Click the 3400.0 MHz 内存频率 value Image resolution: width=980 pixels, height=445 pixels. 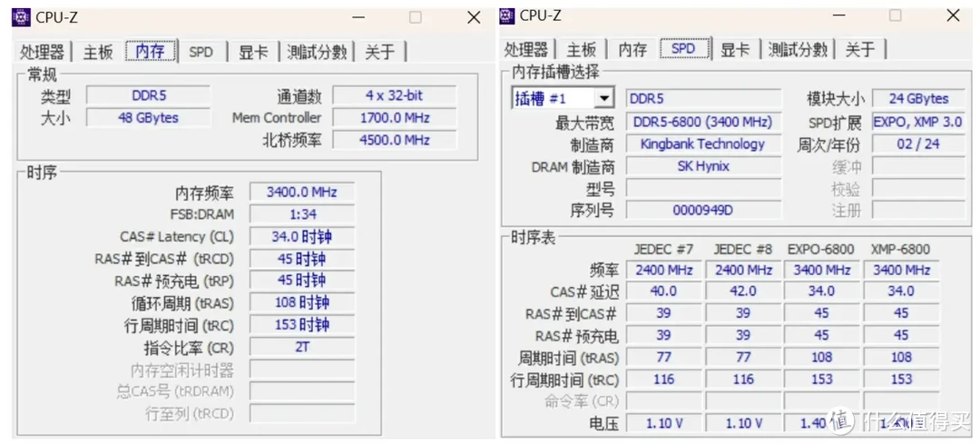point(301,193)
